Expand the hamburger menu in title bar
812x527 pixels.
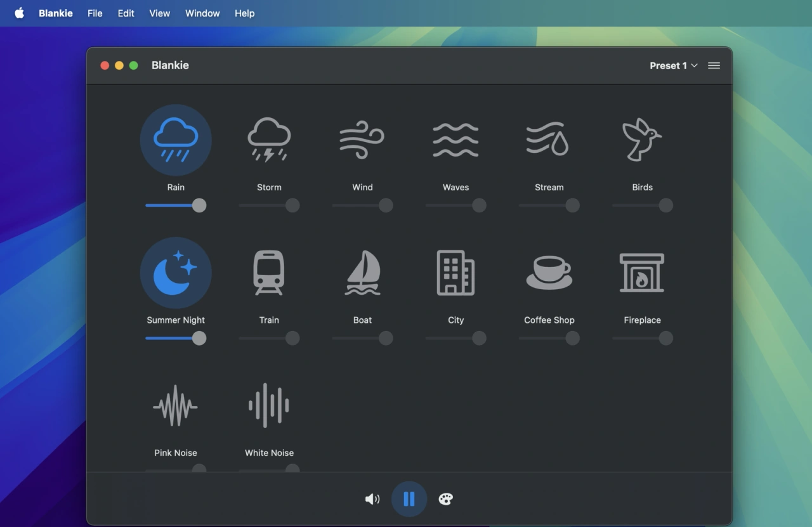point(714,65)
